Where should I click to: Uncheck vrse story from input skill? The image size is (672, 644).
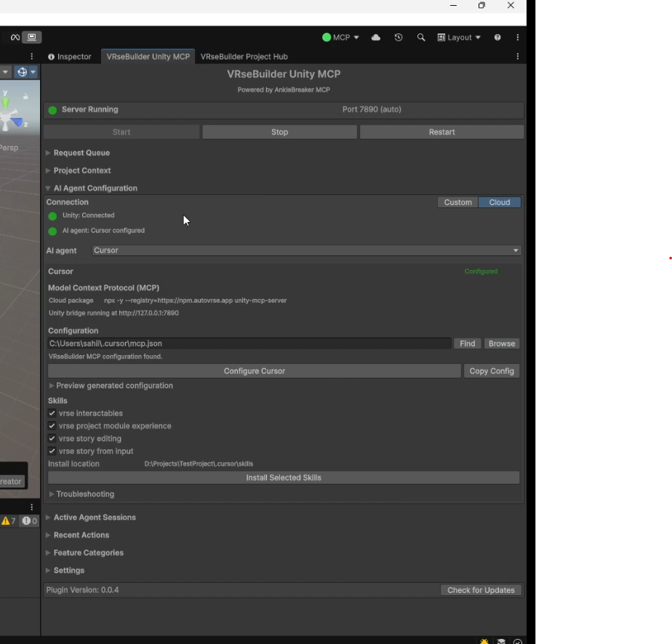(x=52, y=451)
